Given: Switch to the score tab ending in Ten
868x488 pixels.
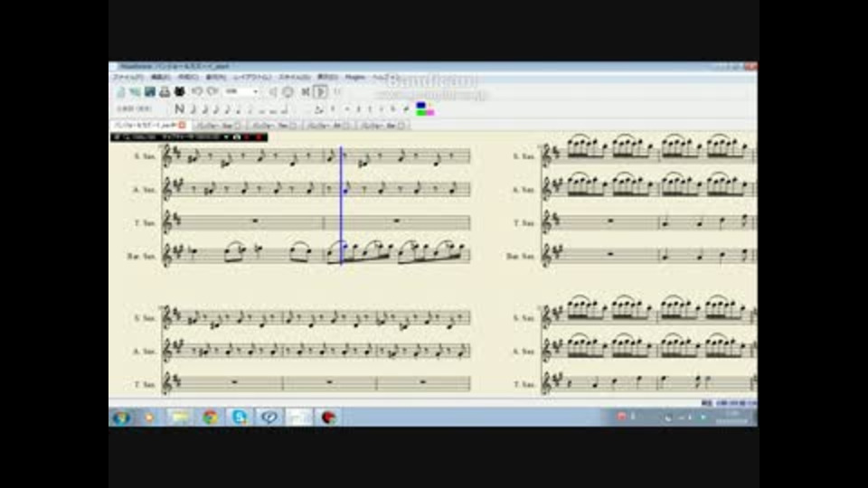Looking at the screenshot, I should click(275, 126).
